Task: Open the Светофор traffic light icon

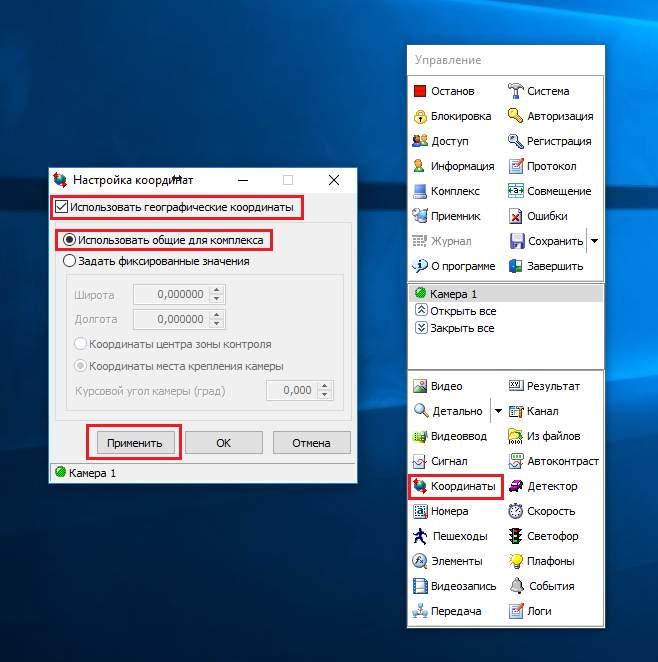Action: point(515,536)
